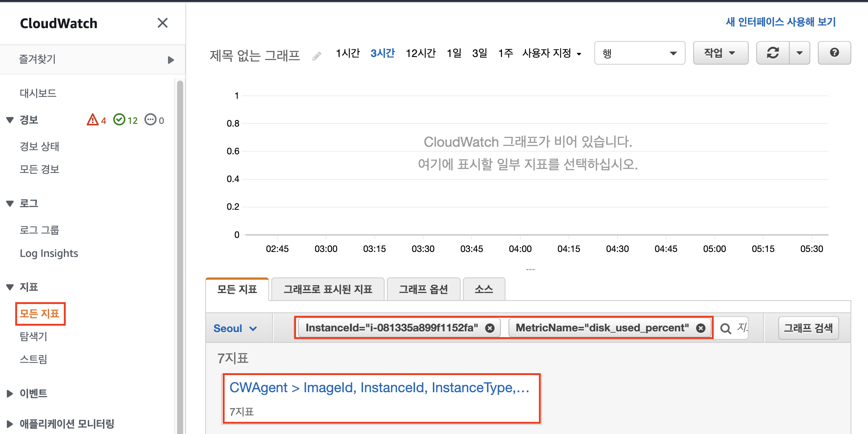Image resolution: width=868 pixels, height=434 pixels.
Task: Click the pencil icon to rename graph
Action: pos(317,57)
